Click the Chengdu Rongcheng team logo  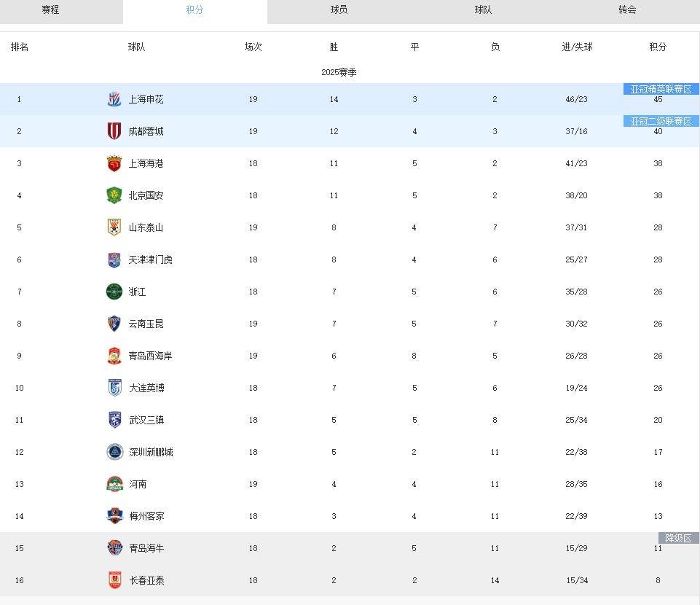pyautogui.click(x=114, y=131)
